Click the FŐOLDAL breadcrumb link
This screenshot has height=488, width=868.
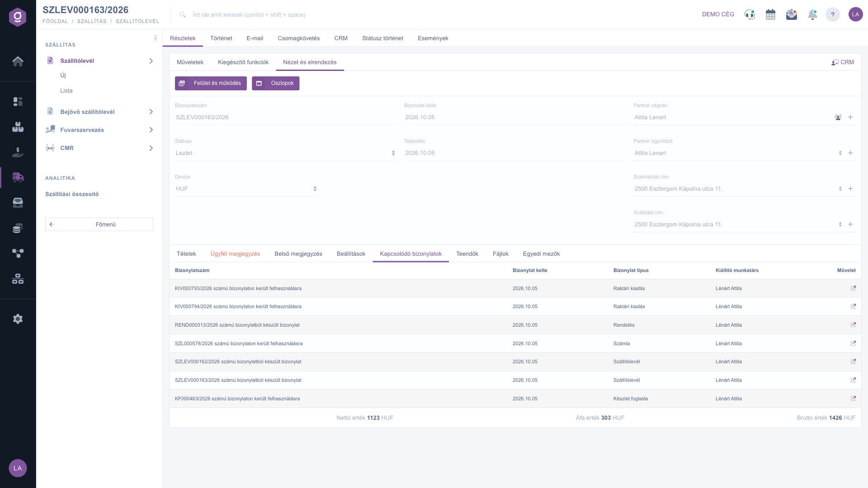pyautogui.click(x=55, y=21)
